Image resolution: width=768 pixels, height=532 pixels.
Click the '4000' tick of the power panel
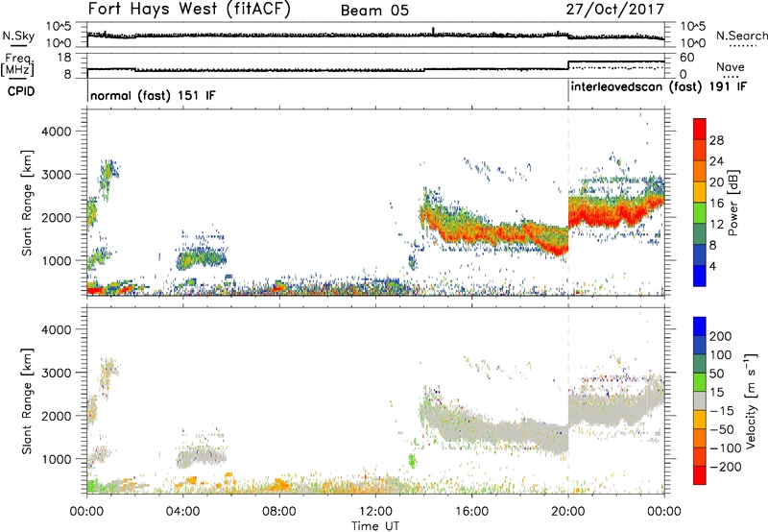pos(56,132)
